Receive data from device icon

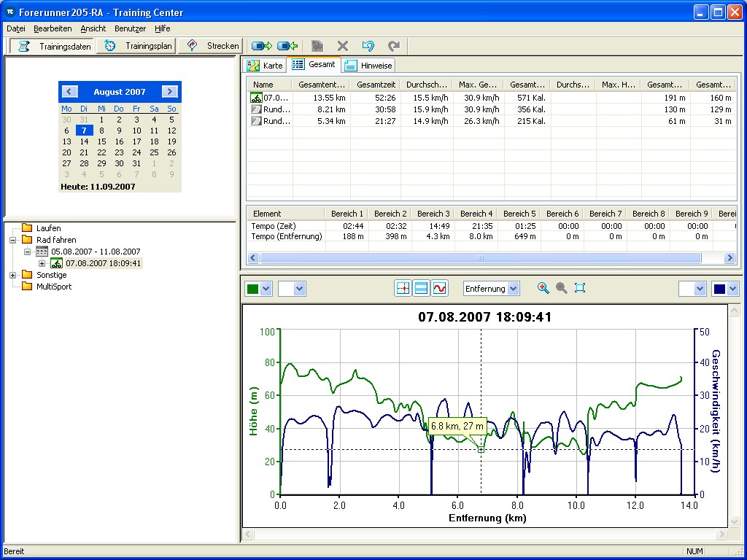point(287,46)
